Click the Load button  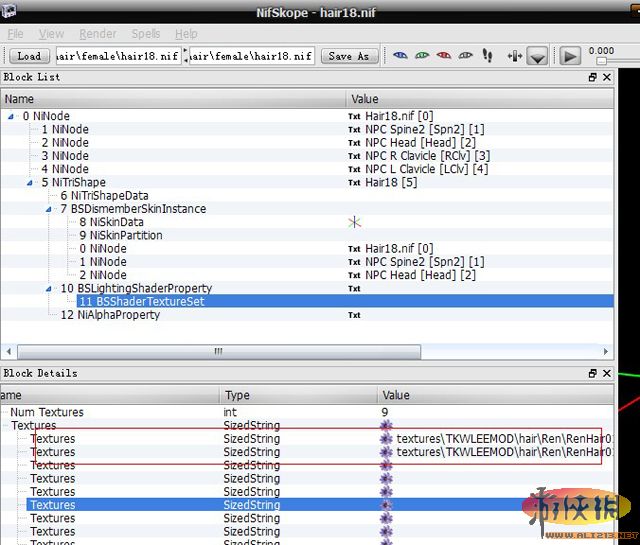(29, 56)
